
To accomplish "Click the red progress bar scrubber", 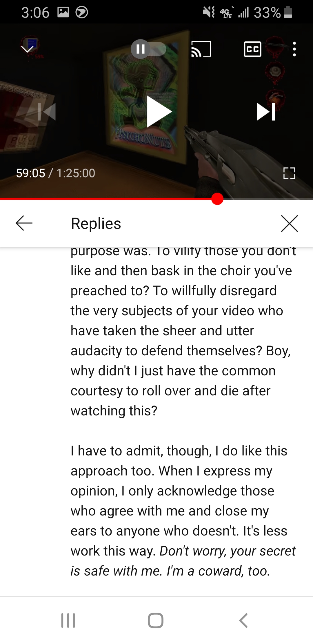I will point(217,199).
